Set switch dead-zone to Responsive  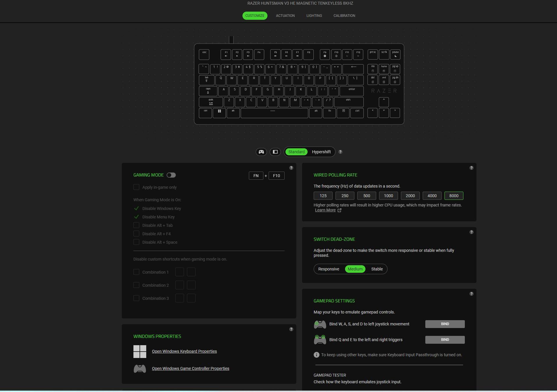pyautogui.click(x=329, y=269)
